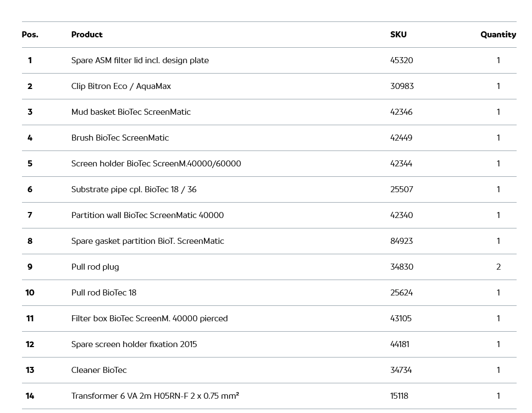Click the Product column header
The image size is (532, 413).
pyautogui.click(x=87, y=35)
